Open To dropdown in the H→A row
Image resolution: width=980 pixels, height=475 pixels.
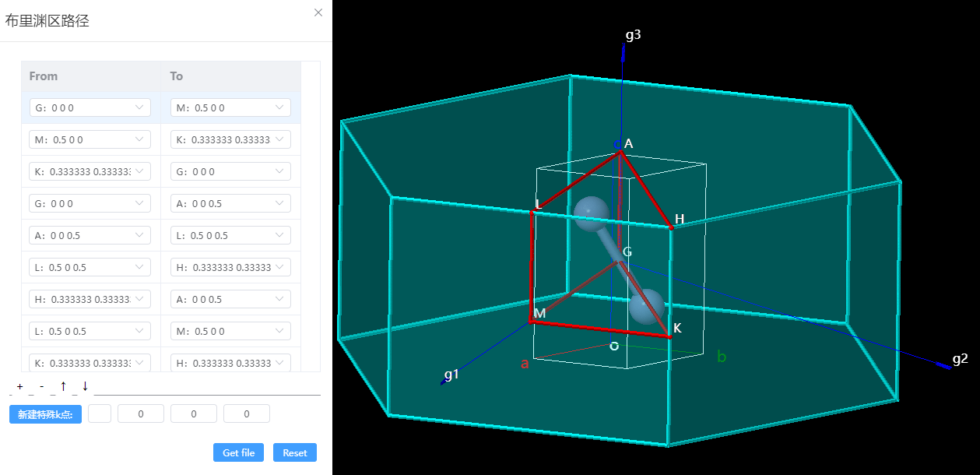[230, 299]
